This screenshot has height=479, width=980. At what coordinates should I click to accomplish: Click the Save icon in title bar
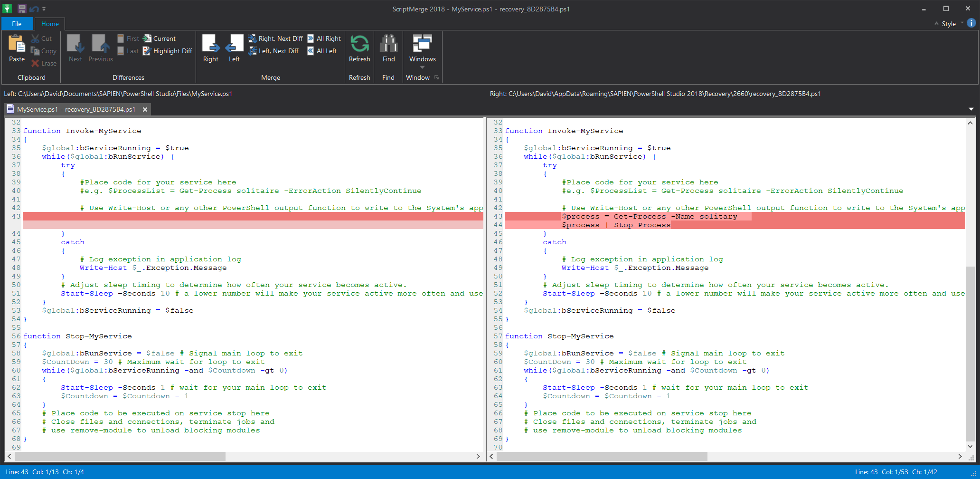click(22, 9)
